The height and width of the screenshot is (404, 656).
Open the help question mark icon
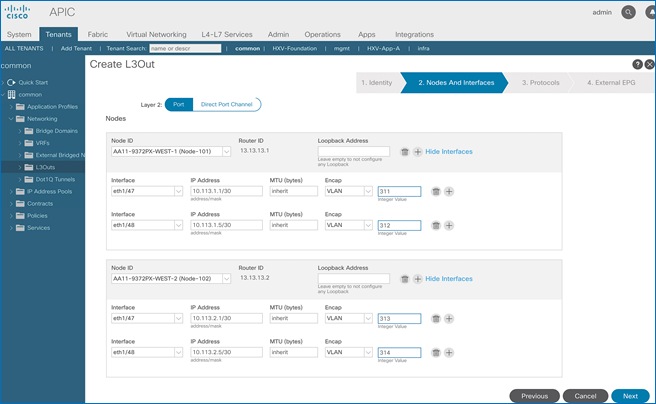(637, 64)
